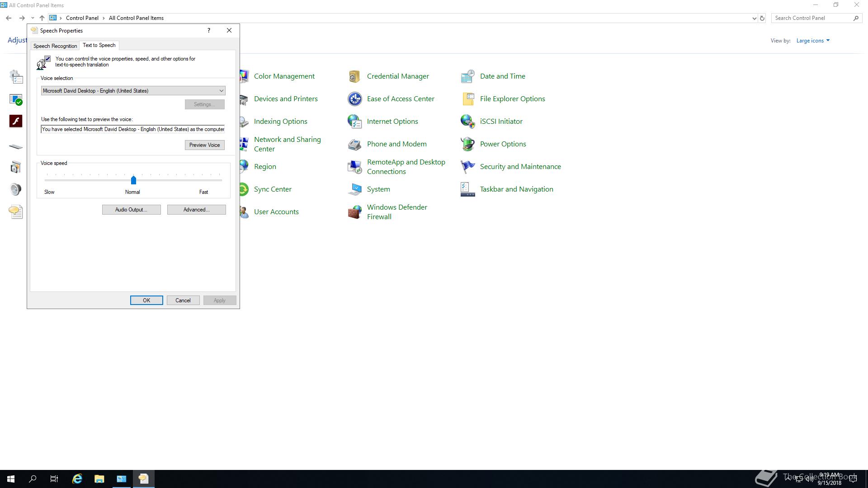Click the Flash Player sidebar icon
Viewport: 868px width, 488px height.
[16, 121]
